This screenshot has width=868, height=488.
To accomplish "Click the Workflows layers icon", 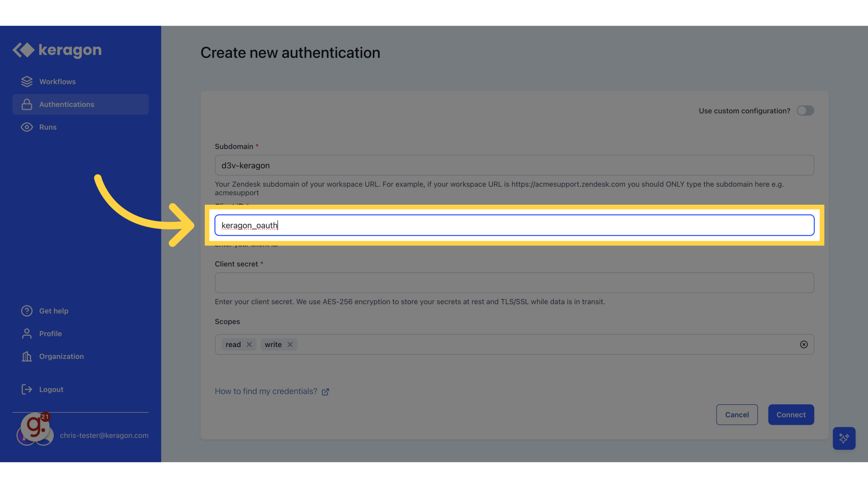I will [x=27, y=81].
